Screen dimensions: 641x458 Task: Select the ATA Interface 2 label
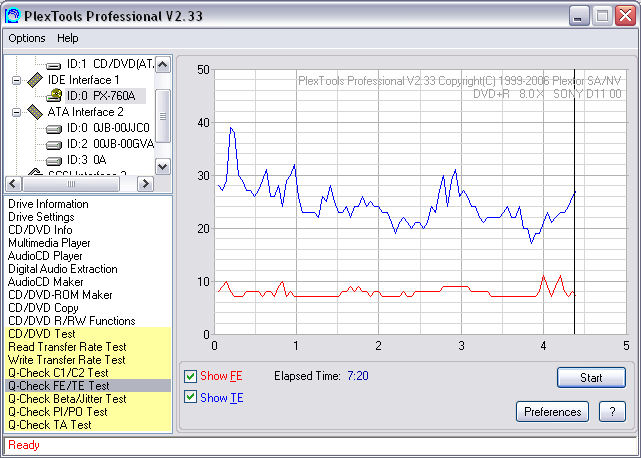point(85,112)
